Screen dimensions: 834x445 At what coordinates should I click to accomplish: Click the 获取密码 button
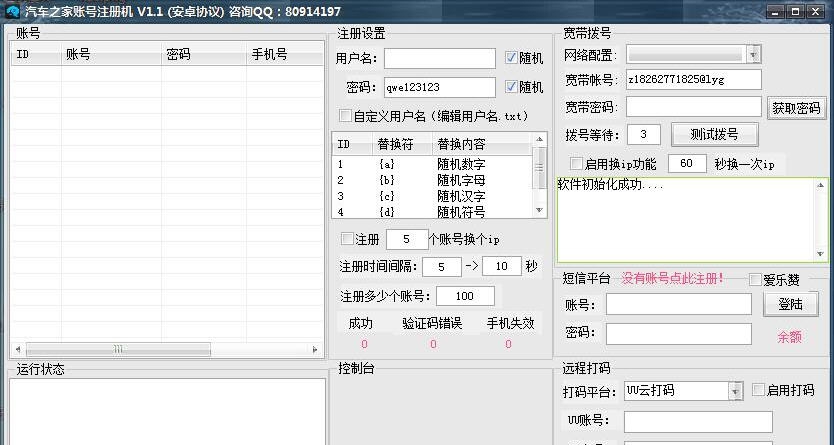click(x=796, y=108)
